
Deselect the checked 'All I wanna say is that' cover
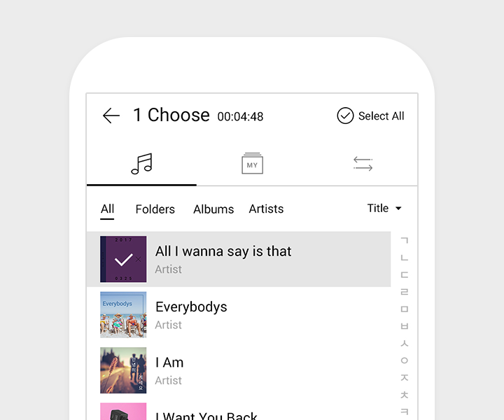[123, 259]
